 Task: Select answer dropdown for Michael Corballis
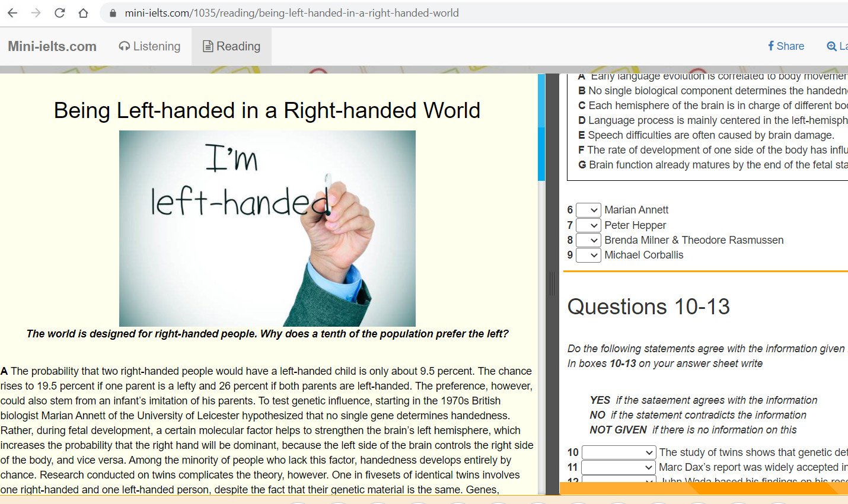588,255
